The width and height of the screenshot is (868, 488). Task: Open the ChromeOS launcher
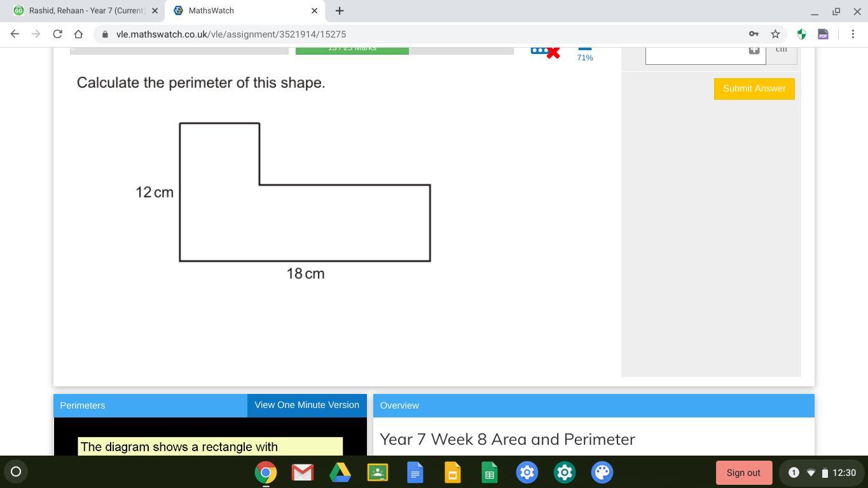[17, 471]
